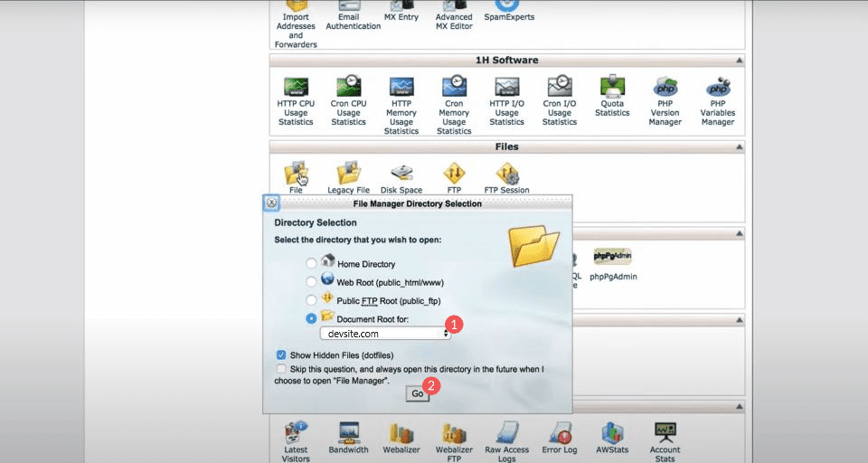868x463 pixels.
Task: Check Skip this question checkbox
Action: click(281, 368)
